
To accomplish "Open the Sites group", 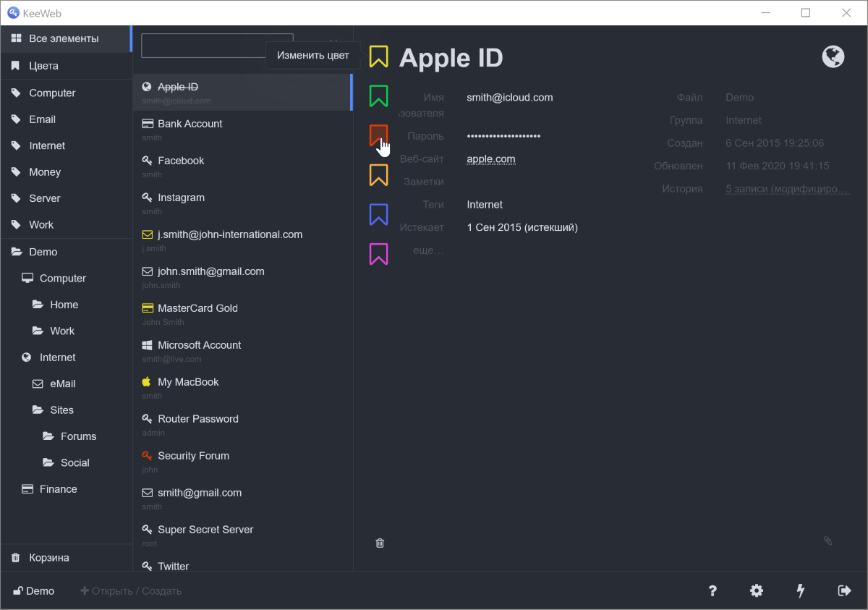I will tap(66, 410).
